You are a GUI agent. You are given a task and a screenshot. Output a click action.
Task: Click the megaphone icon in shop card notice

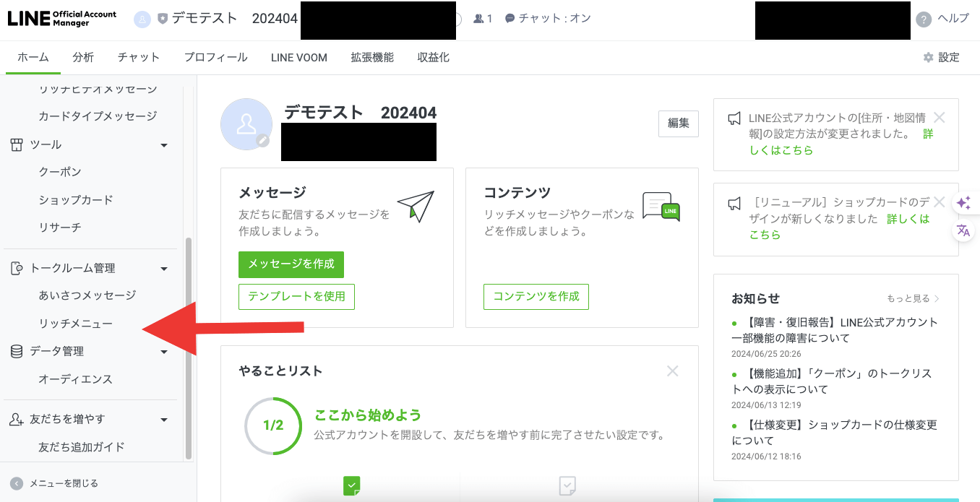click(x=735, y=203)
